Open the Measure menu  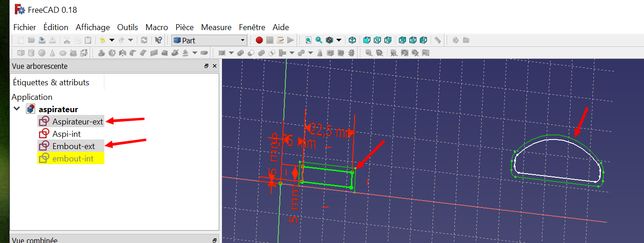tap(216, 27)
